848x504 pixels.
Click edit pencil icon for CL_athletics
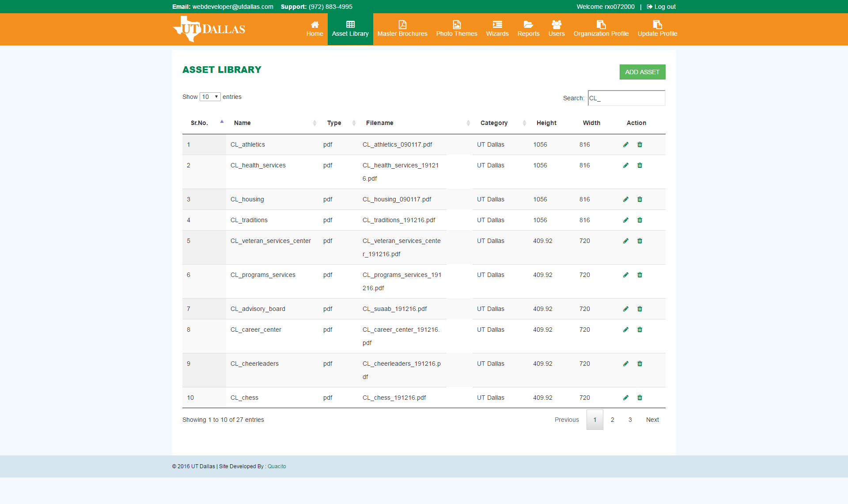[625, 144]
